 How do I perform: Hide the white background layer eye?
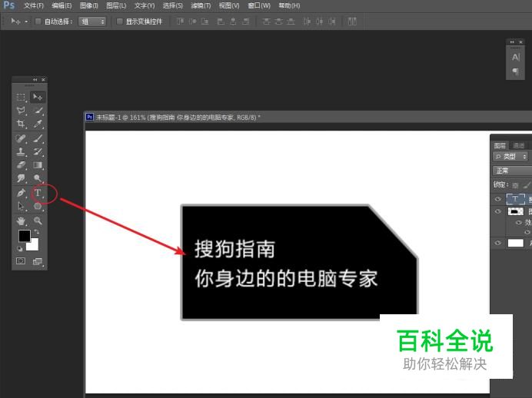pyautogui.click(x=497, y=243)
